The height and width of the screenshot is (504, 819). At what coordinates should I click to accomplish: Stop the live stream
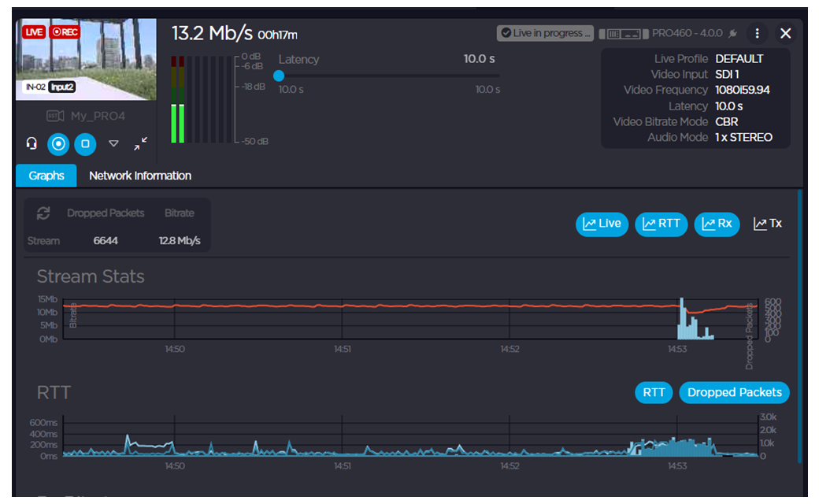pyautogui.click(x=85, y=143)
